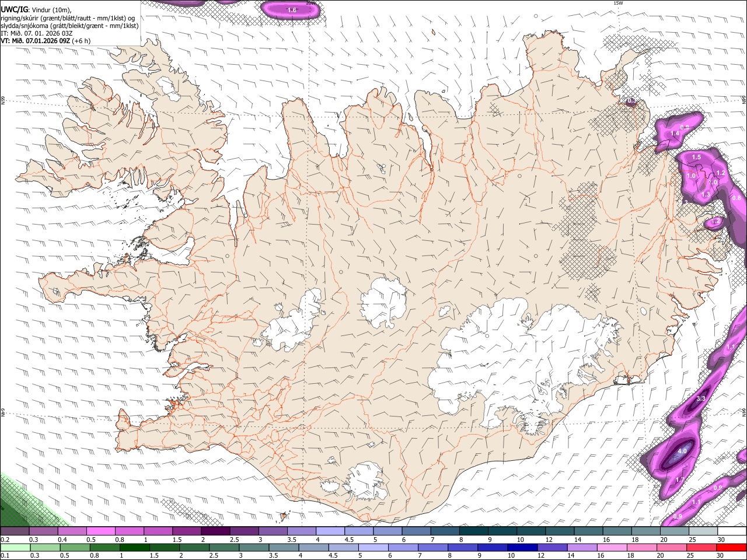The height and width of the screenshot is (560, 747).
Task: Click the UWC/IG title text
Action: tap(14, 9)
